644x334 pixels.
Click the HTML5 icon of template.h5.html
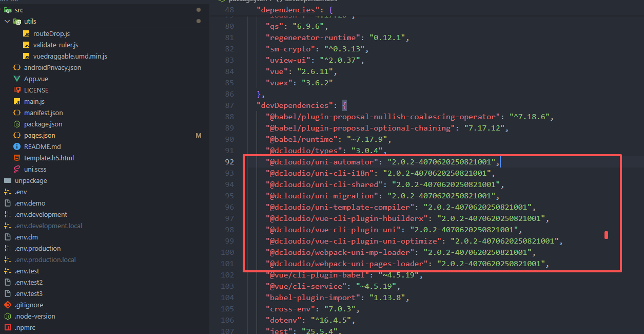(x=17, y=158)
